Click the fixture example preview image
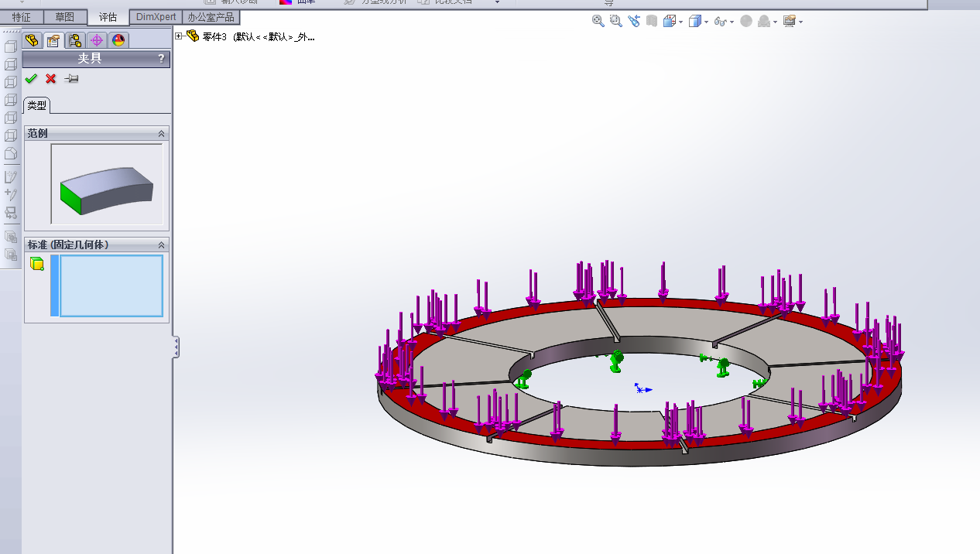The image size is (980, 554). [x=107, y=184]
